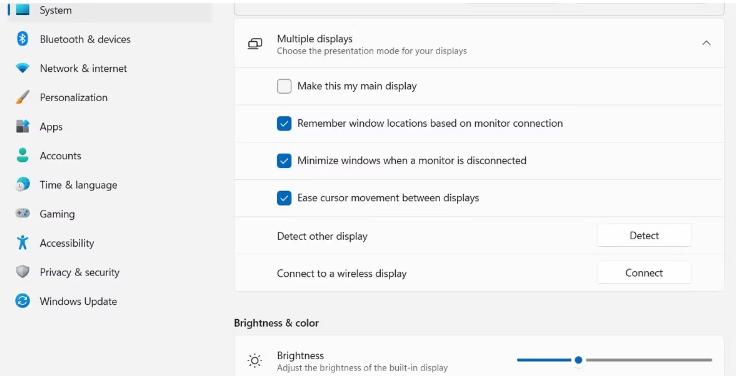The width and height of the screenshot is (736, 376).
Task: Uncheck Minimize windows when monitor disconnected
Action: tap(284, 161)
